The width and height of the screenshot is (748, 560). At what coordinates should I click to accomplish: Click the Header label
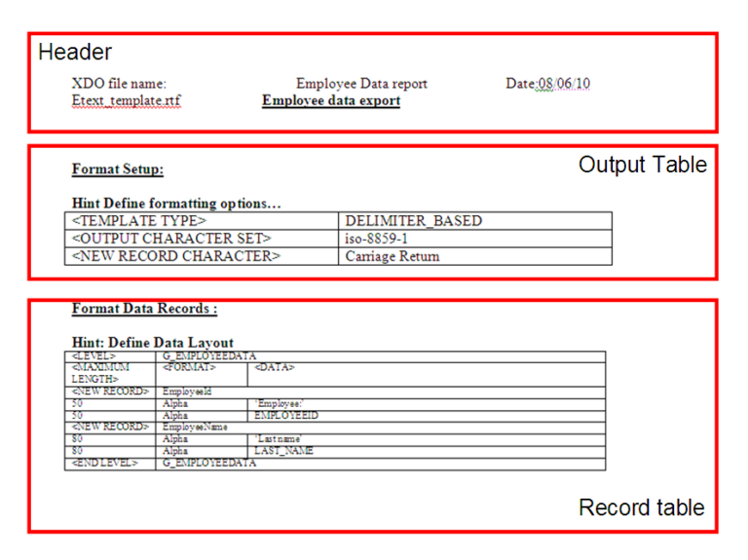pyautogui.click(x=75, y=53)
